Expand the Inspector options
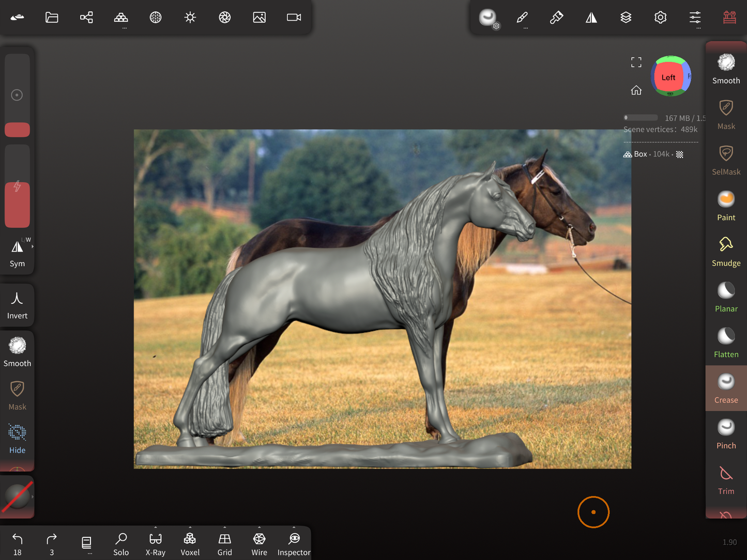Image resolution: width=747 pixels, height=560 pixels. click(x=294, y=528)
